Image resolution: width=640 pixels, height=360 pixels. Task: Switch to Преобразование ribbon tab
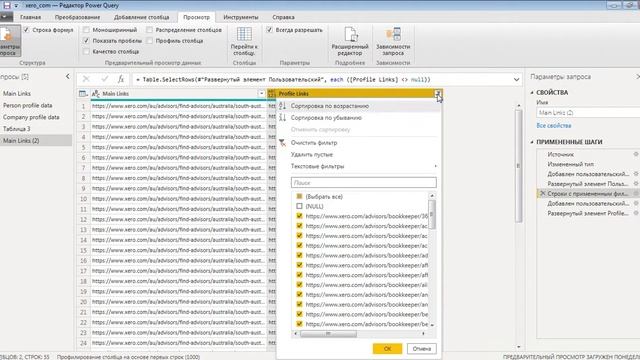[77, 17]
